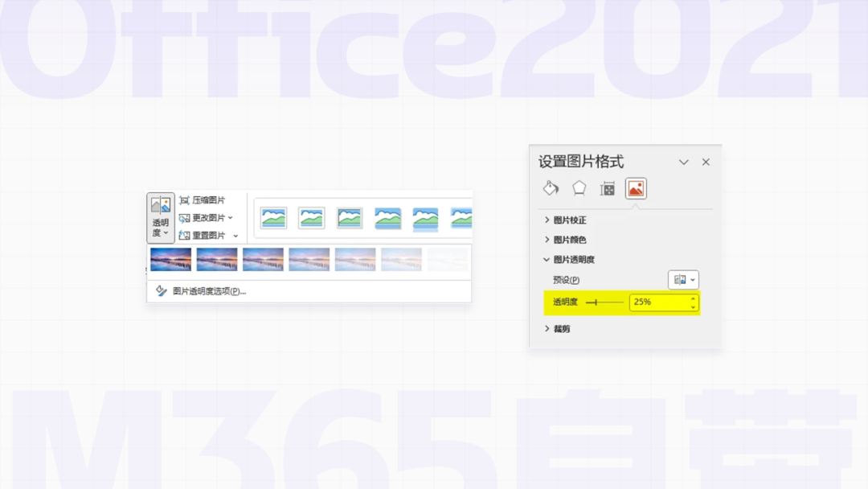Click the paint icon beside 图片透明度选项
This screenshot has width=868, height=489.
[x=162, y=291]
